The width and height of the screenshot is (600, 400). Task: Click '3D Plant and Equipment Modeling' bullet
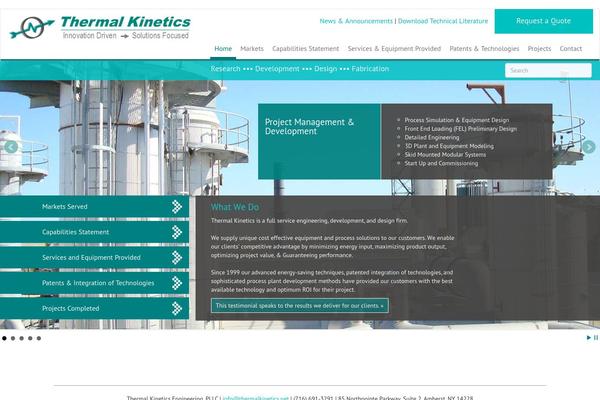[449, 146]
